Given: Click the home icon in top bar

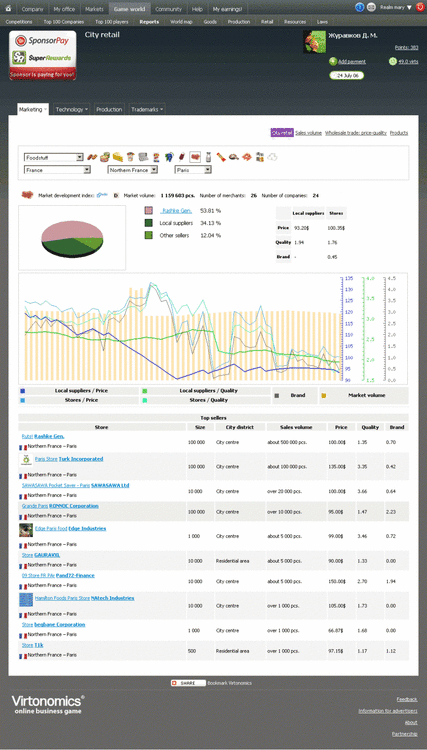Looking at the screenshot, I should [8, 9].
